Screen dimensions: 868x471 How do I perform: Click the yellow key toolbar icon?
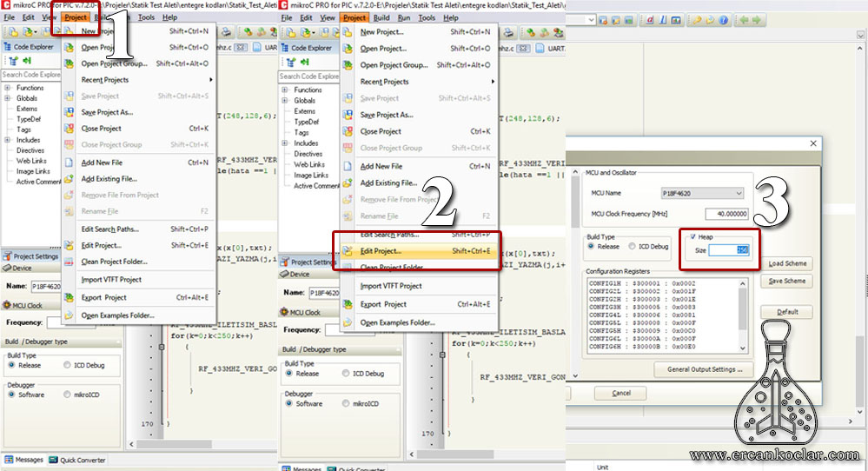(697, 21)
